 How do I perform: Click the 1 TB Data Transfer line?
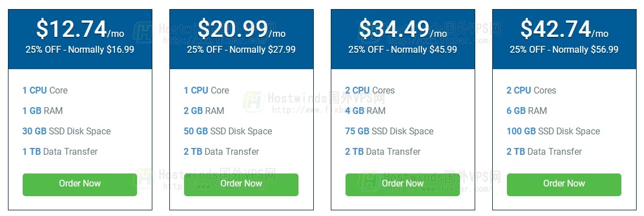click(x=60, y=152)
